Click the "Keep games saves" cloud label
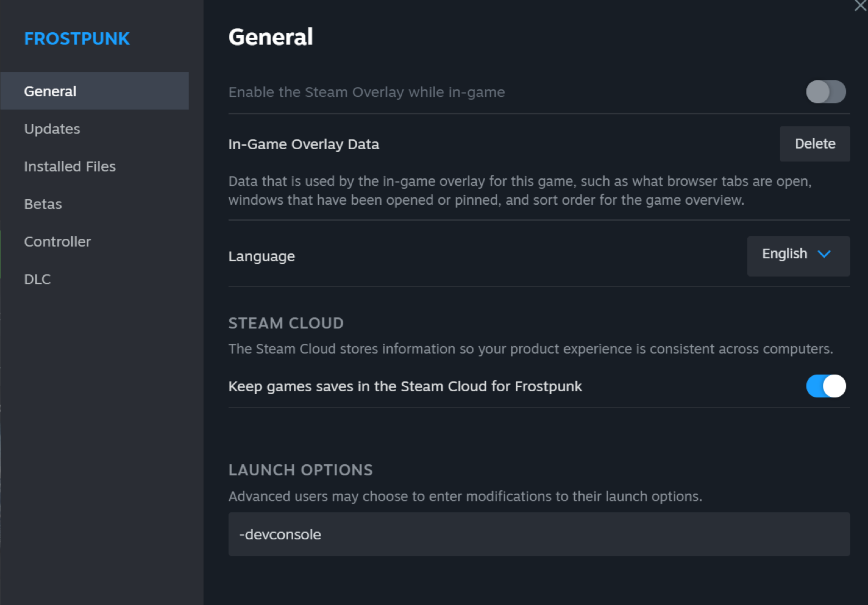 tap(405, 387)
